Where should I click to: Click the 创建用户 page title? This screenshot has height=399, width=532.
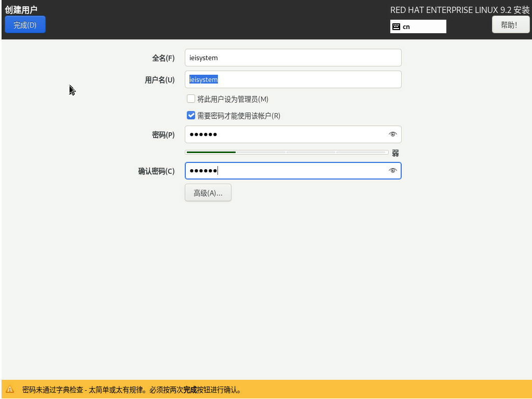(21, 9)
